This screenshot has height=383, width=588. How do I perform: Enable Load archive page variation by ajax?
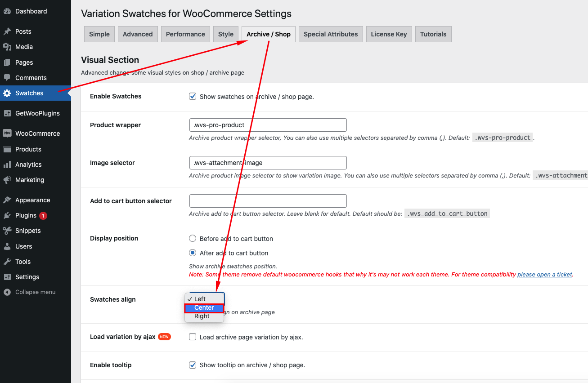click(x=193, y=337)
